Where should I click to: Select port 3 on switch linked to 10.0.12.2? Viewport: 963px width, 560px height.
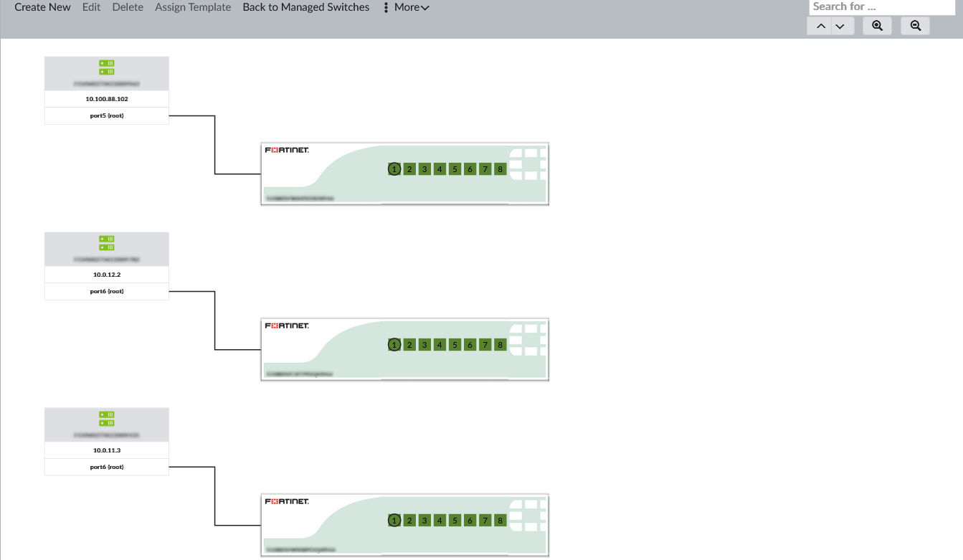coord(424,345)
